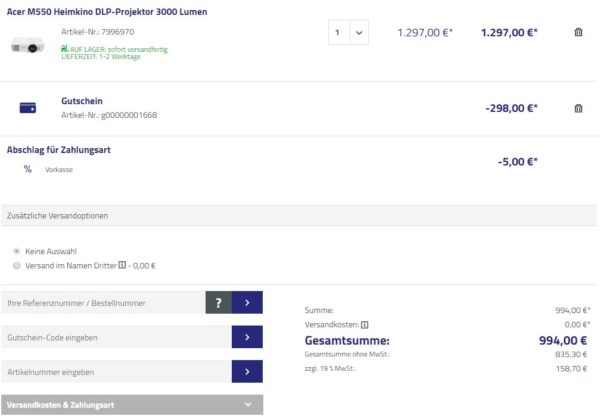
Task: Remove the Gutschein voucher with trash icon
Action: coord(578,108)
